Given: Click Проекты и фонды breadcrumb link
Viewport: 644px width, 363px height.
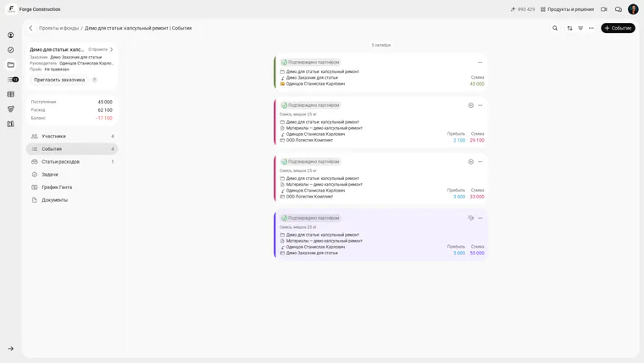Looking at the screenshot, I should [x=58, y=28].
